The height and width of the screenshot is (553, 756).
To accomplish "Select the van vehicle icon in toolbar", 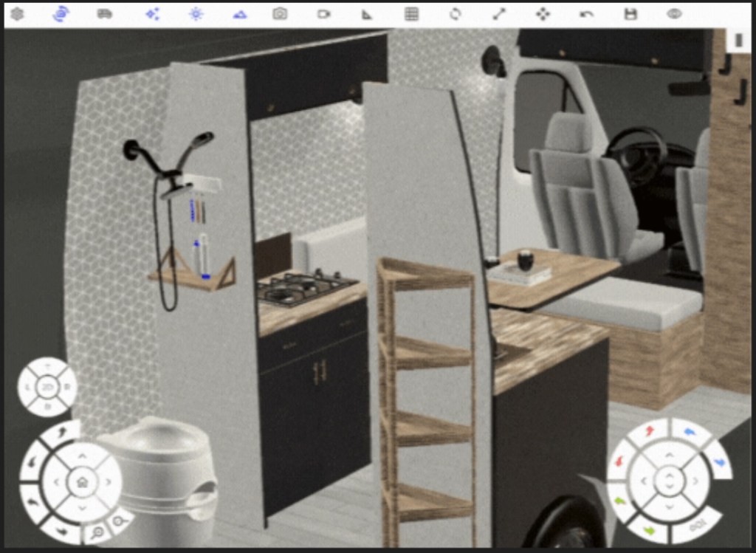I will point(104,14).
